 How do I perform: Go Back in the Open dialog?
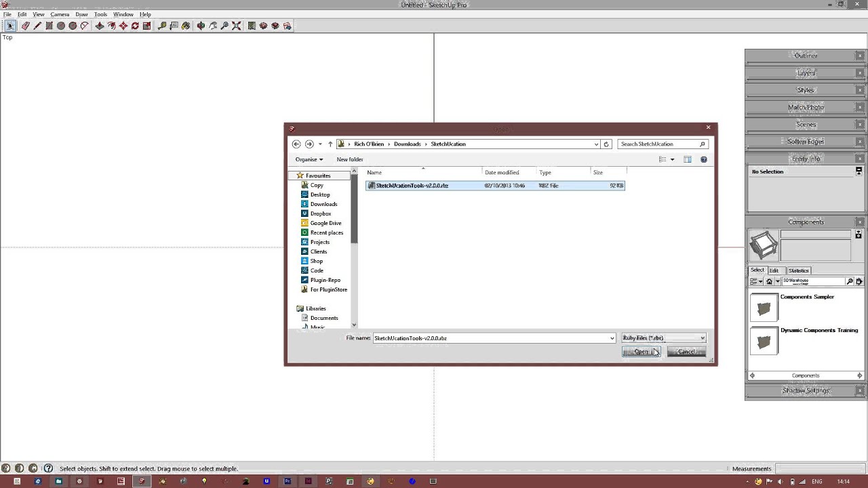click(x=296, y=144)
